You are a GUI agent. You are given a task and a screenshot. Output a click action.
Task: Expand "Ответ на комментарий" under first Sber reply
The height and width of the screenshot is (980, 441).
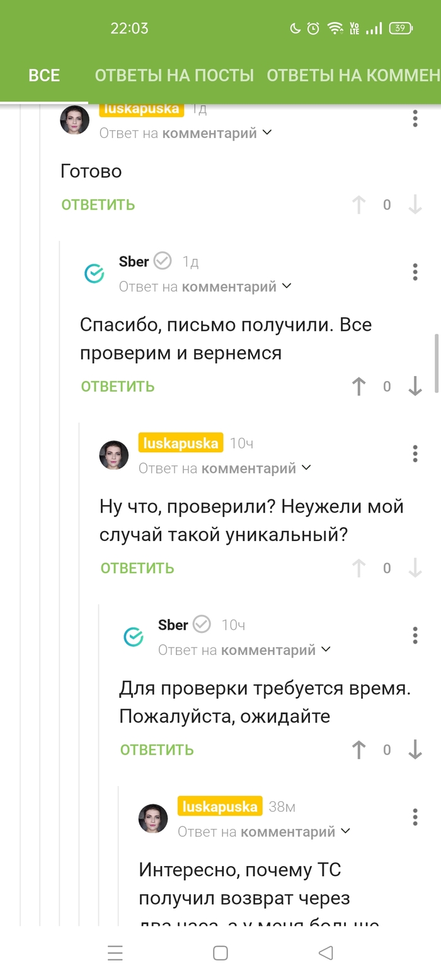(x=205, y=287)
